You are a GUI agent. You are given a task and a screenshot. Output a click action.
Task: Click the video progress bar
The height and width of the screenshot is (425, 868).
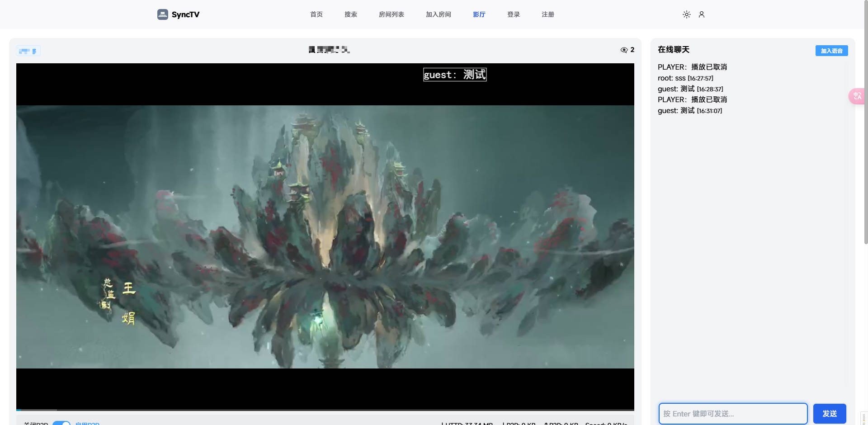(325, 410)
